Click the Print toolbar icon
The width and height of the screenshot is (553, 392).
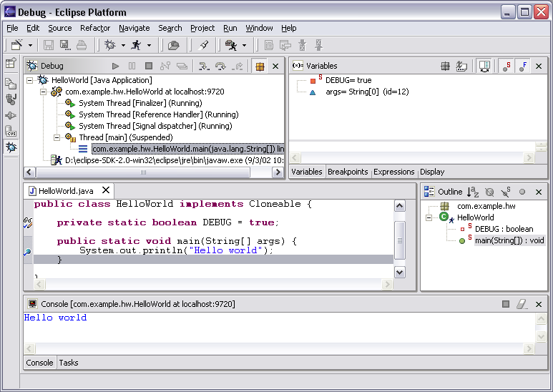(x=82, y=45)
